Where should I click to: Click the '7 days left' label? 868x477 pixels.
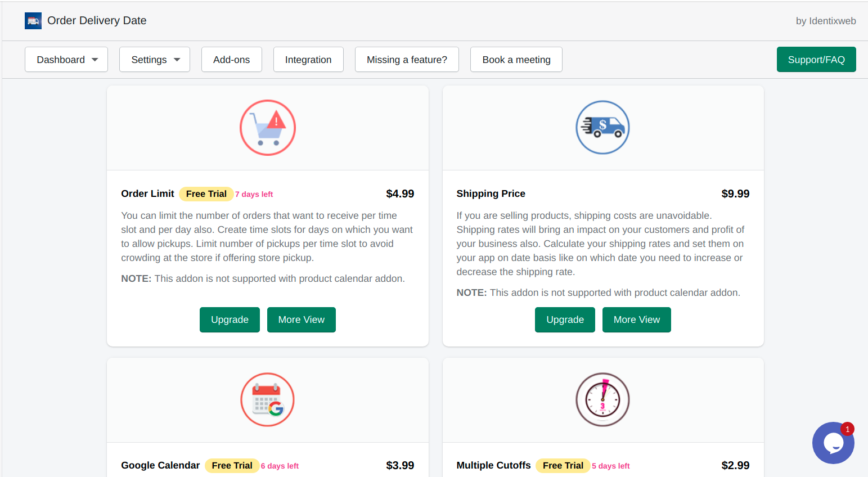pyautogui.click(x=254, y=195)
